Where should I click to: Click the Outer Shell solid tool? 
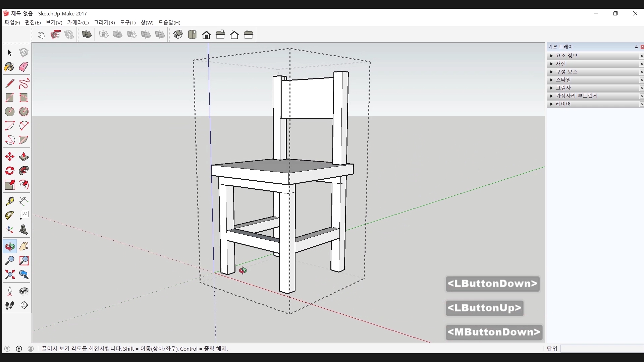[x=87, y=35]
